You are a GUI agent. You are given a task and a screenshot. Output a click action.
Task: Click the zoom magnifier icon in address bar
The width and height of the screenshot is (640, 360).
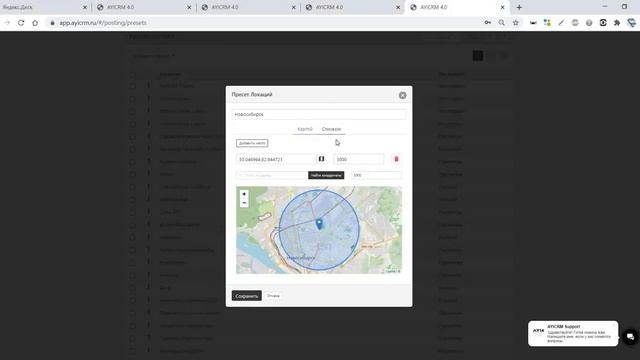tap(502, 23)
